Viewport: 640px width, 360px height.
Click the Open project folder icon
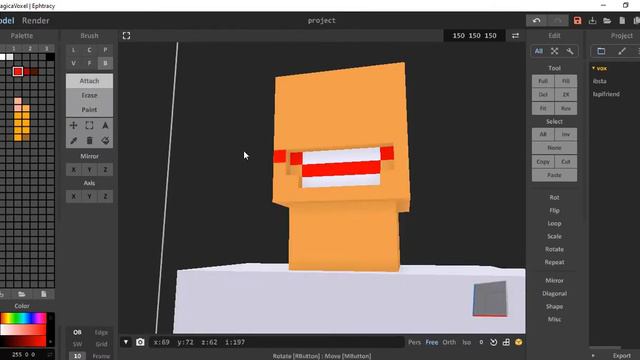[607, 20]
